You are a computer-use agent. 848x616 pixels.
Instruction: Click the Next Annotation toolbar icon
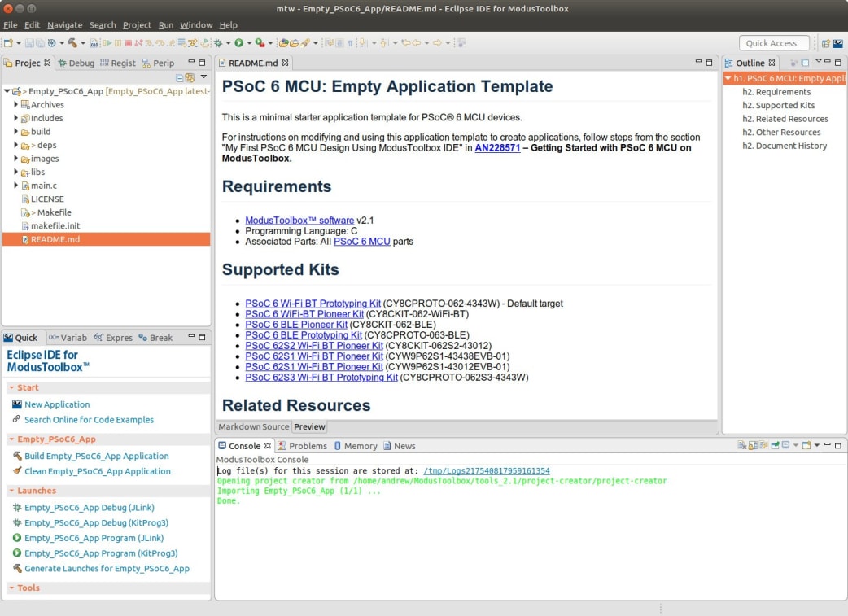point(362,43)
